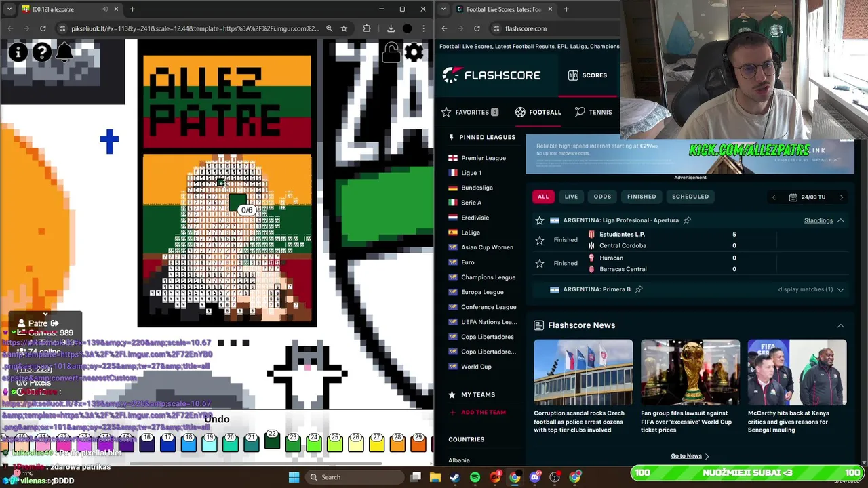The image size is (868, 488).
Task: Open the zoom magnifier in pikseliuok address bar
Action: (329, 28)
